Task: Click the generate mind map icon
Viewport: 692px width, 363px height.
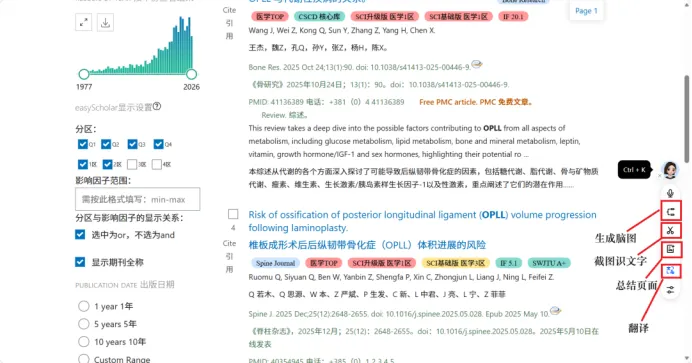Action: pos(670,212)
